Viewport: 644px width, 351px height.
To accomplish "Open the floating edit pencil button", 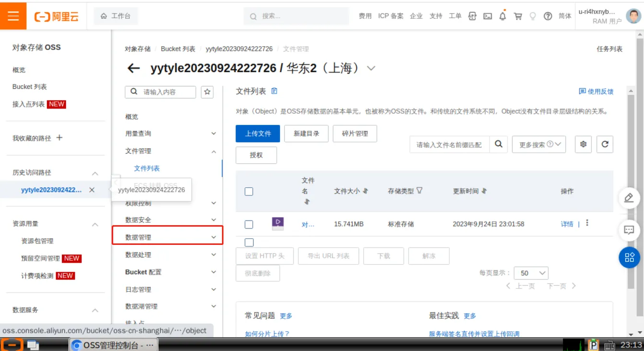I will [629, 198].
